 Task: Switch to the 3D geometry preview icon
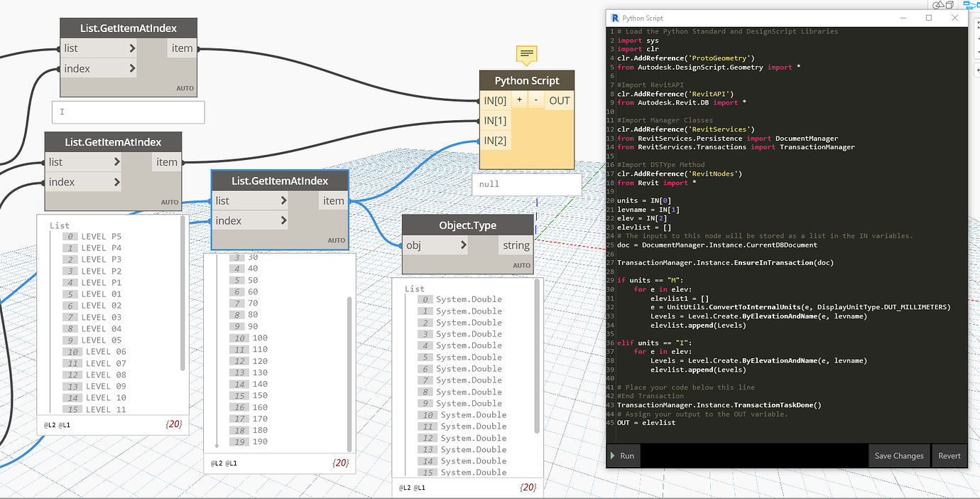(x=944, y=4)
